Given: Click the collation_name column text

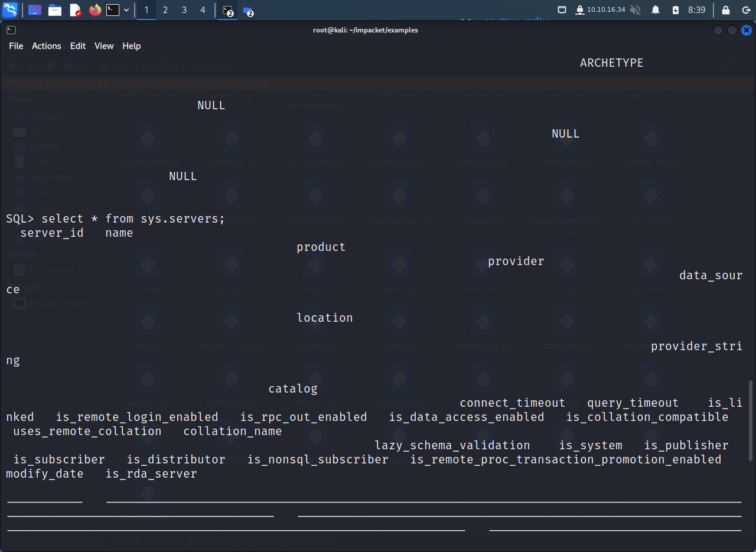Looking at the screenshot, I should click(x=233, y=432).
